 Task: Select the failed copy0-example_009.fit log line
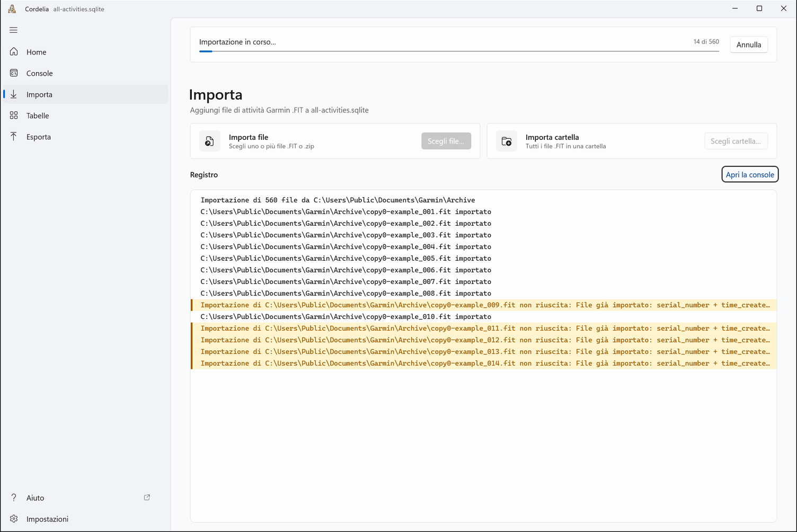tap(484, 305)
